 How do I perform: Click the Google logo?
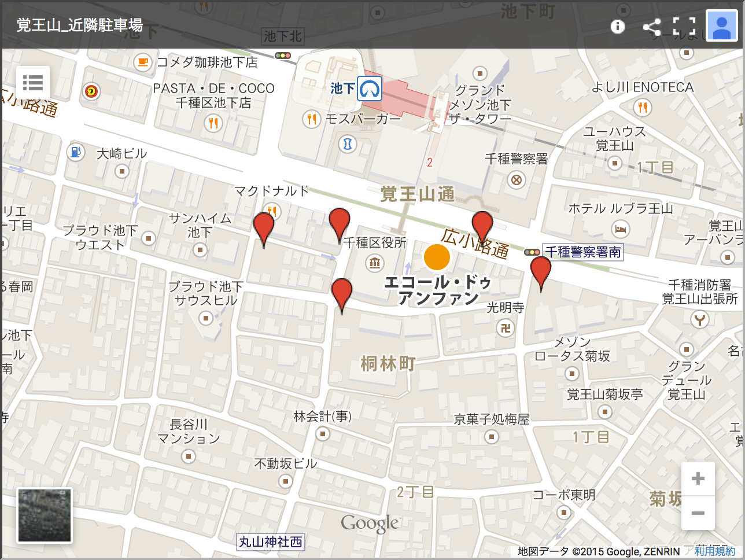pos(370,524)
